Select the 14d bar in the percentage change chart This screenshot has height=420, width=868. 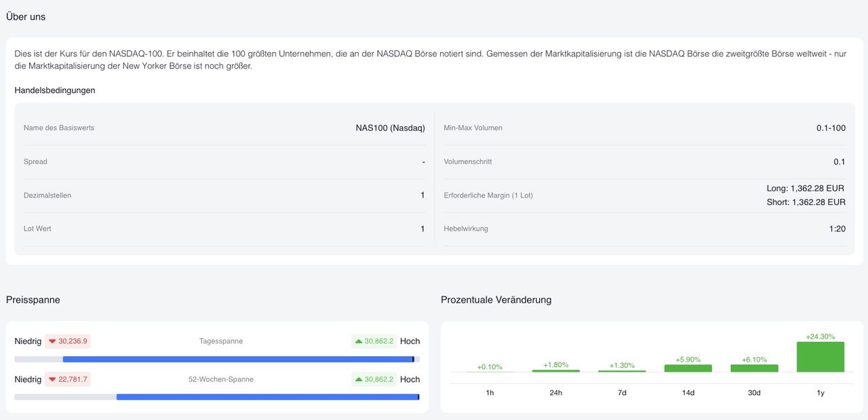(x=688, y=368)
